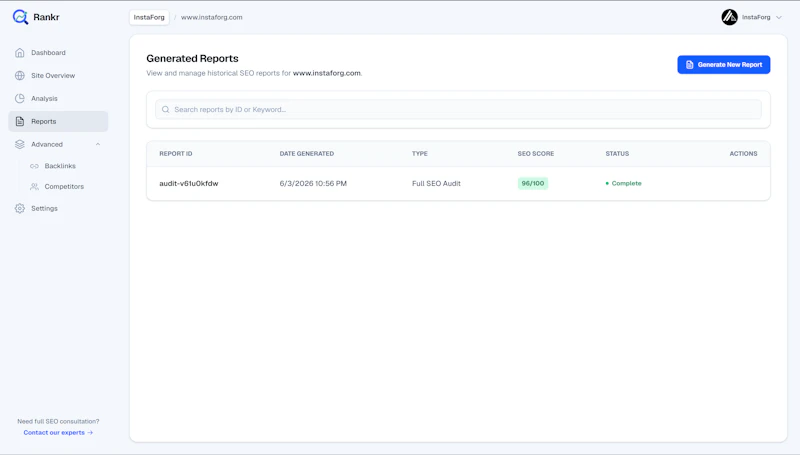Focus the Search reports by ID field
This screenshot has width=800, height=455.
(x=458, y=110)
